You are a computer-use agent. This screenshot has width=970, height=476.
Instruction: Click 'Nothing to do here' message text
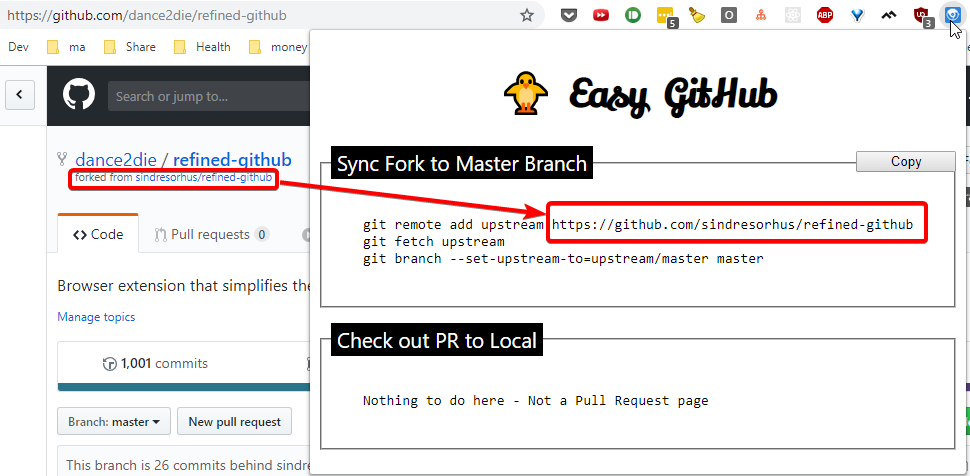point(535,400)
